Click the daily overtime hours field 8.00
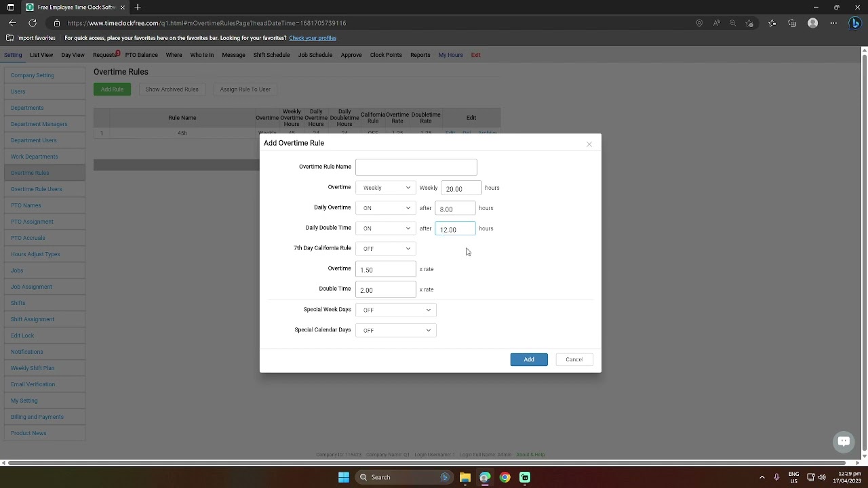This screenshot has width=868, height=488. [455, 209]
